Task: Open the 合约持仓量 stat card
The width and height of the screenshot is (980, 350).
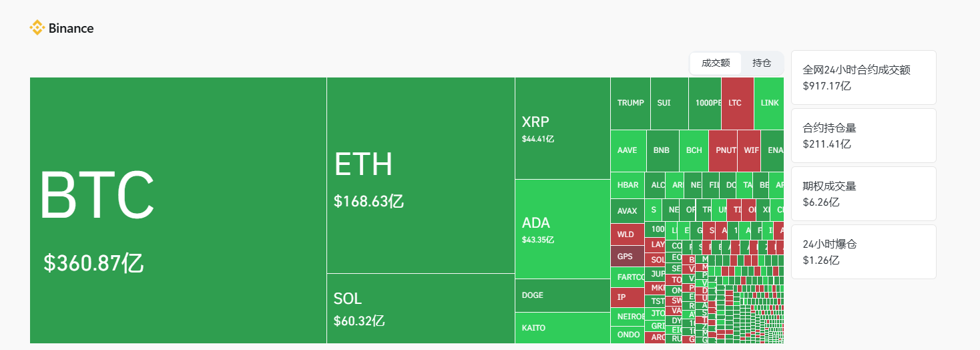Action: tap(863, 136)
